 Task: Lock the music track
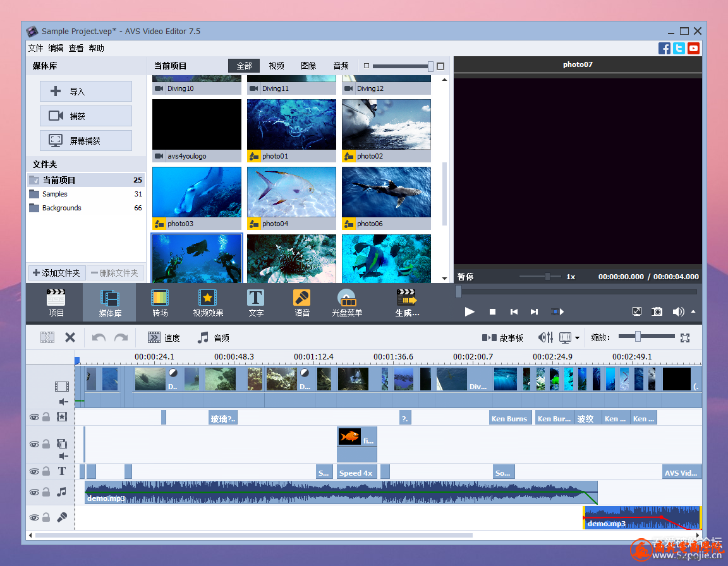46,492
